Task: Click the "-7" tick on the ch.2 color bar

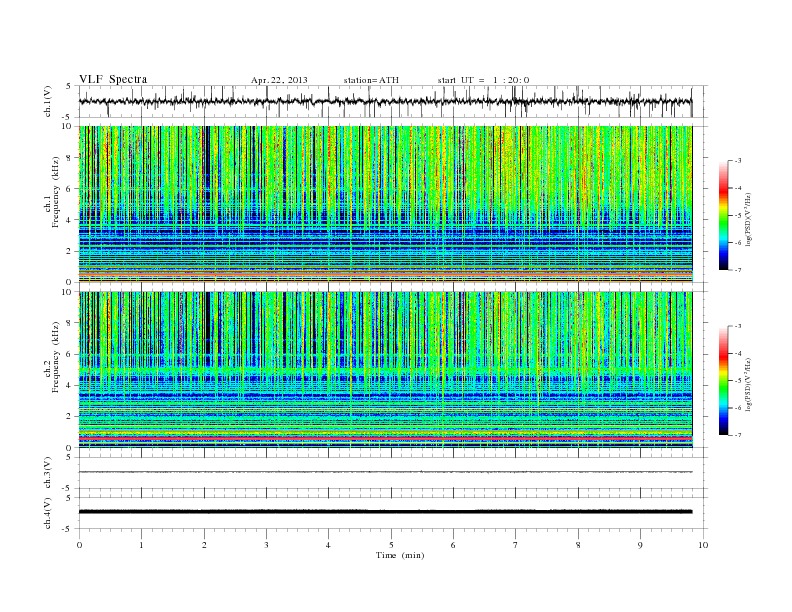Action: click(738, 435)
